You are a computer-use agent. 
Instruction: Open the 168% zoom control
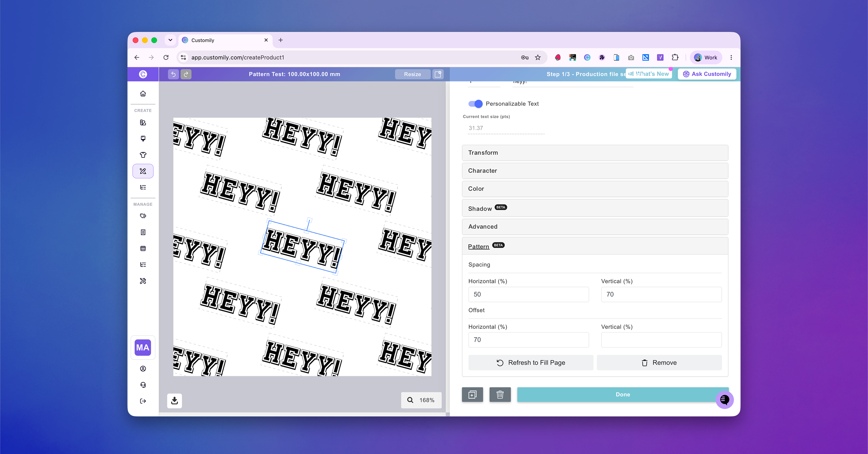click(421, 400)
